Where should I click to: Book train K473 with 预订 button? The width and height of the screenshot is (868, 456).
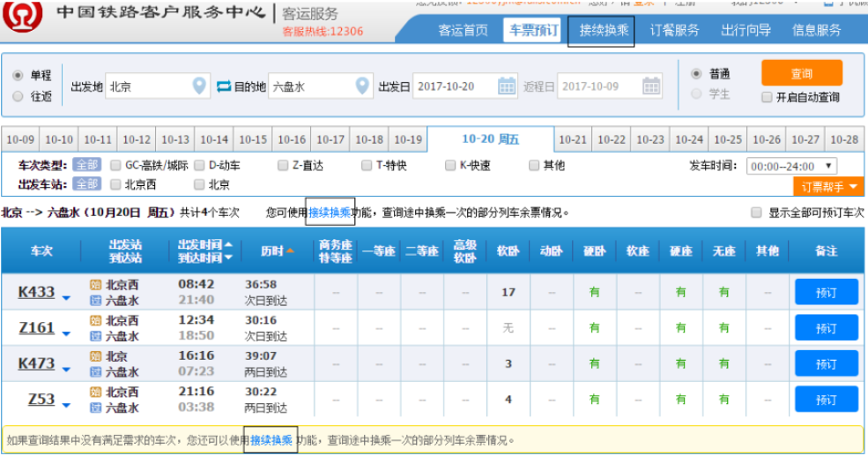[827, 364]
